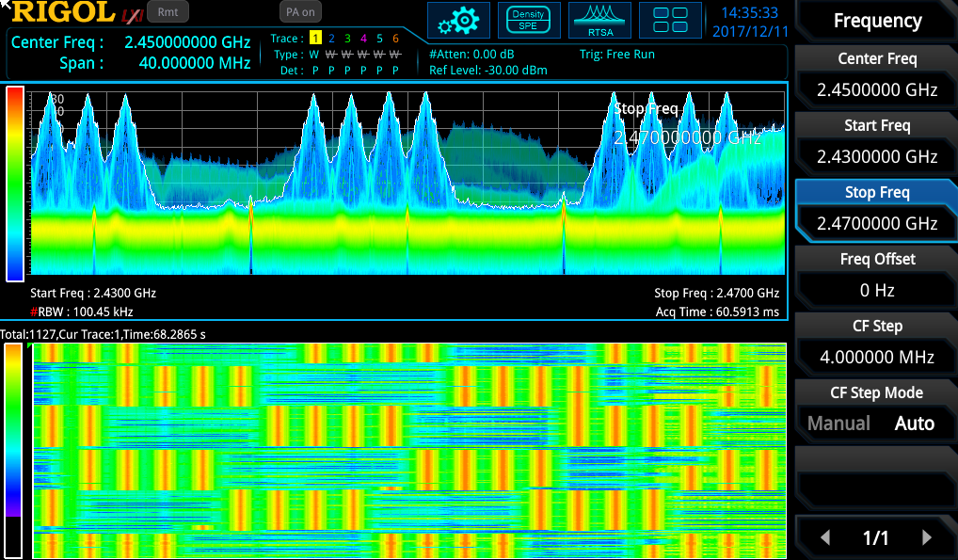Select Trace 6 indicator
The image size is (958, 560).
pos(395,38)
